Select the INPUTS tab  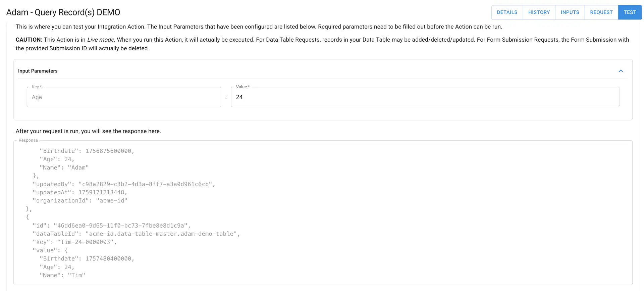tap(570, 12)
